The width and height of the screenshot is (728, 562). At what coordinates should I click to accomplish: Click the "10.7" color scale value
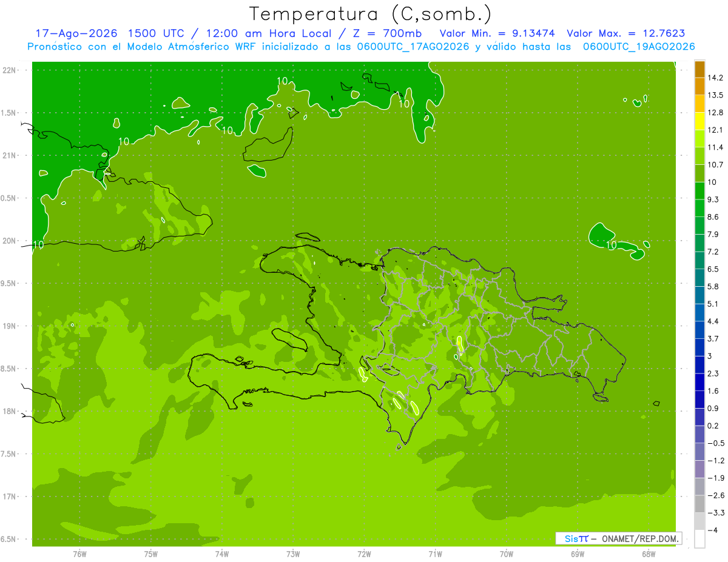point(715,165)
